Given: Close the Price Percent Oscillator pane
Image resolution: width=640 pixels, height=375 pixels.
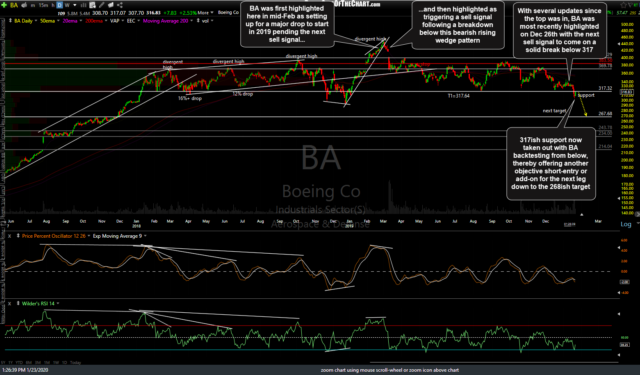Looking at the screenshot, I should [x=9, y=236].
